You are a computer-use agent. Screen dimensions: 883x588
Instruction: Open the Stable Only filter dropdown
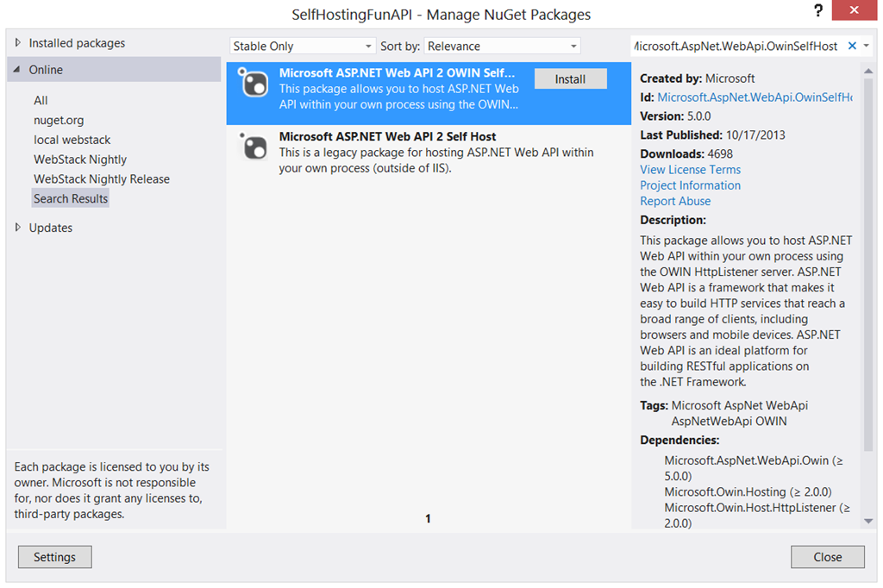point(303,47)
